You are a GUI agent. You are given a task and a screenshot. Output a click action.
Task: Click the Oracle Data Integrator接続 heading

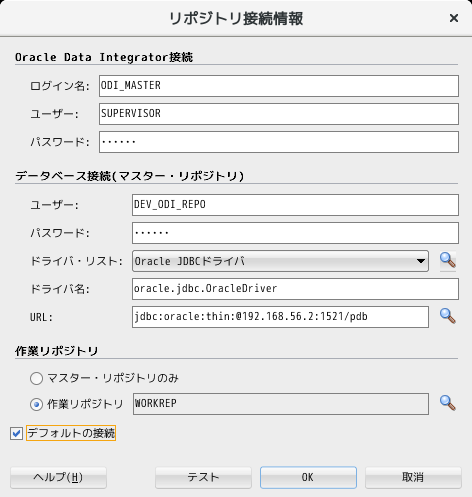(104, 57)
